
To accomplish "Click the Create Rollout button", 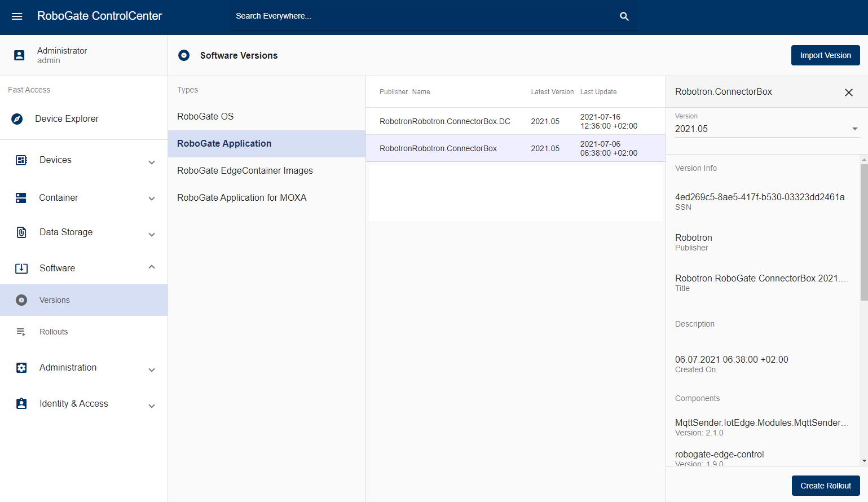I will point(826,486).
